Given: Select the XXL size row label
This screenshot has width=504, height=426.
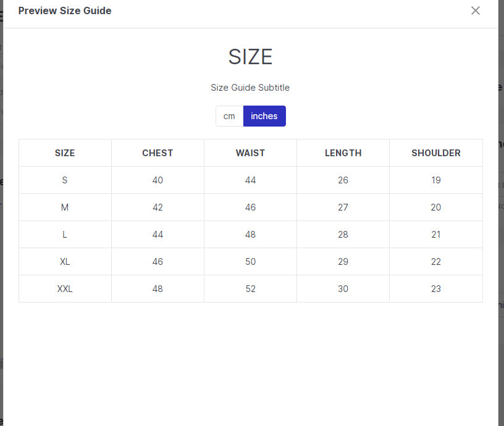Looking at the screenshot, I should pyautogui.click(x=65, y=289).
